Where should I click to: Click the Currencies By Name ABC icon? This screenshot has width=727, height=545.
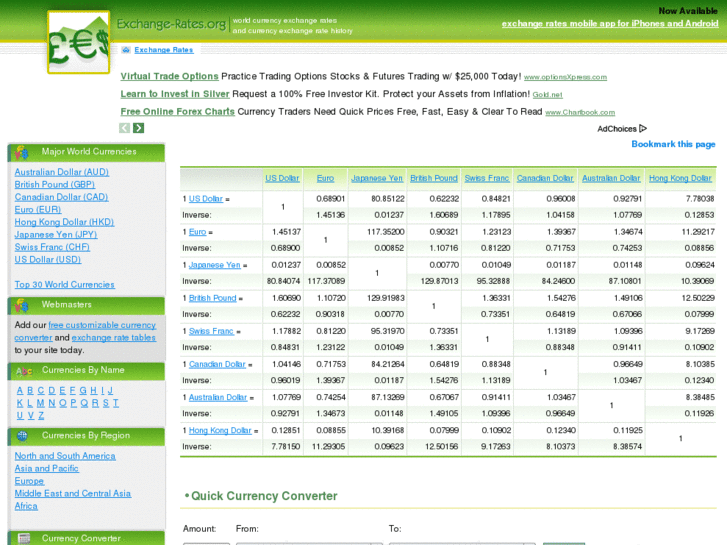coord(23,371)
